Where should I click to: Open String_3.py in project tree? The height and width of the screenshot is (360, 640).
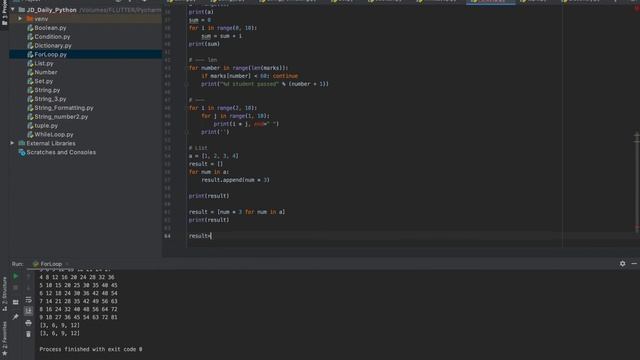coord(50,99)
